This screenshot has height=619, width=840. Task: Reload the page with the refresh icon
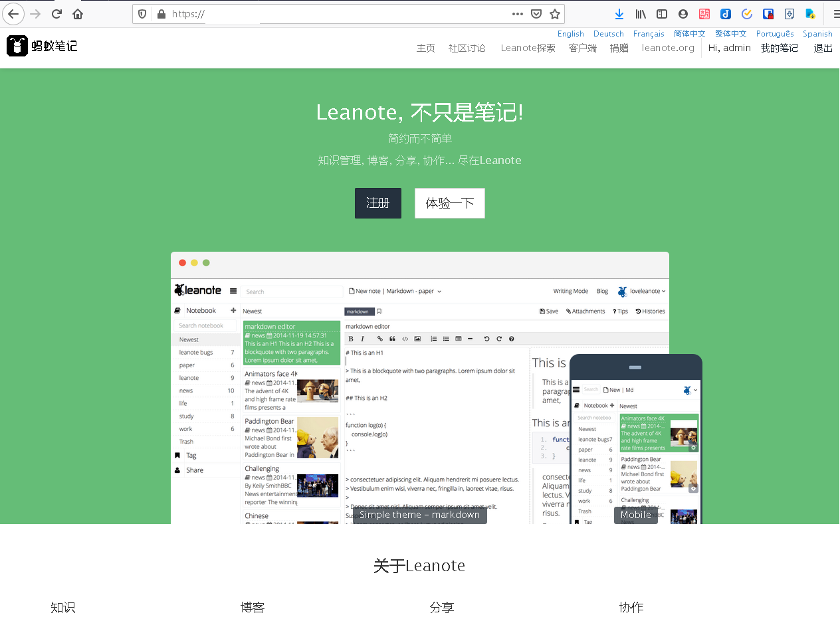pos(56,14)
